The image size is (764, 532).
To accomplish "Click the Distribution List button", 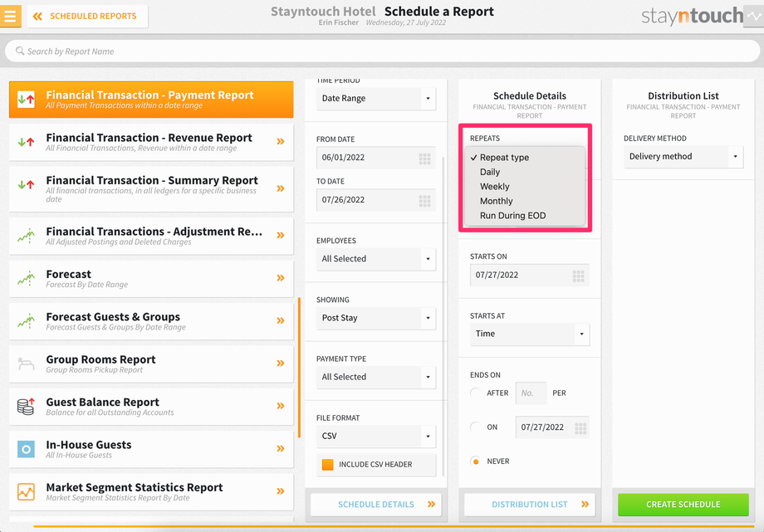I will click(530, 505).
